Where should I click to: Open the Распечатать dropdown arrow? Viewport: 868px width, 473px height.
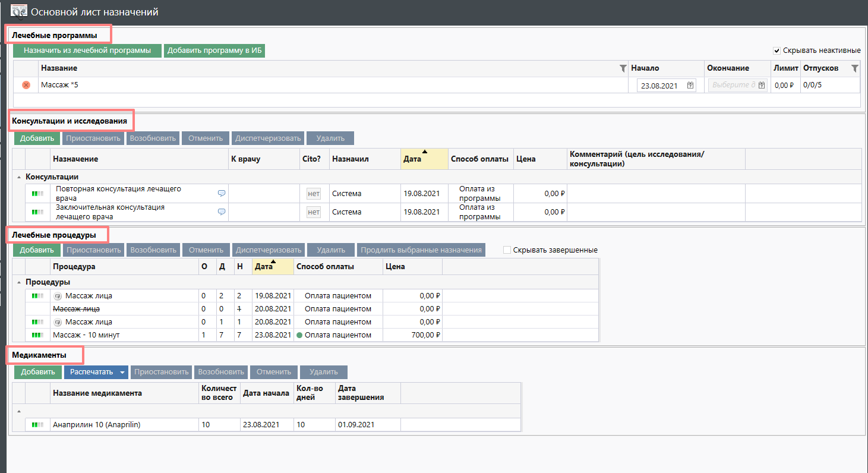[122, 373]
